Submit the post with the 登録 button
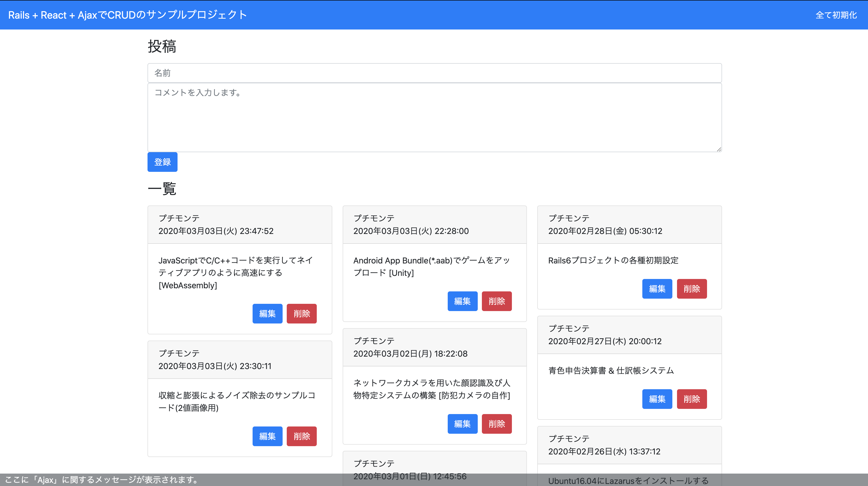Image resolution: width=868 pixels, height=486 pixels. click(x=163, y=162)
